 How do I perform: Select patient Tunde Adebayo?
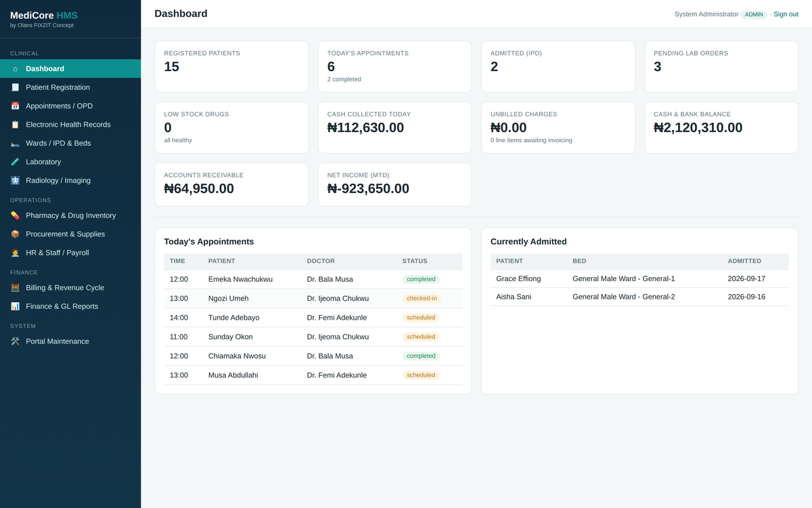tap(233, 318)
